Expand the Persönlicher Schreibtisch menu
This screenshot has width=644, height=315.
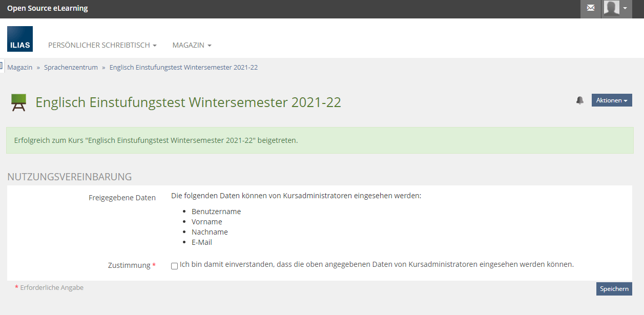coord(102,45)
